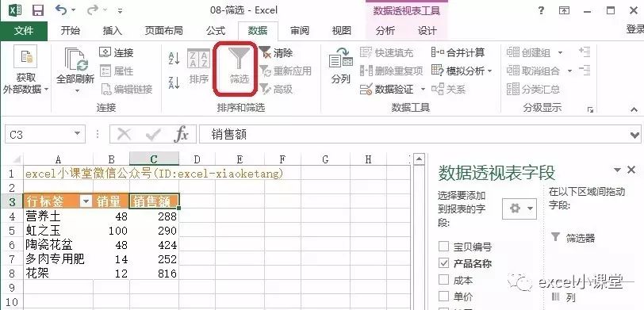Click the Select All corner triangle
Screen dimensions: 644x310
point(16,159)
